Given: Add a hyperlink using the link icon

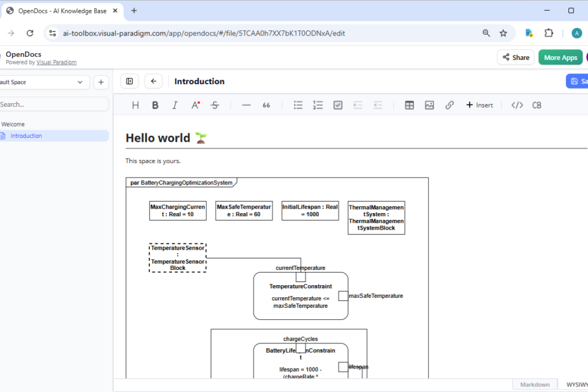Looking at the screenshot, I should tap(450, 105).
